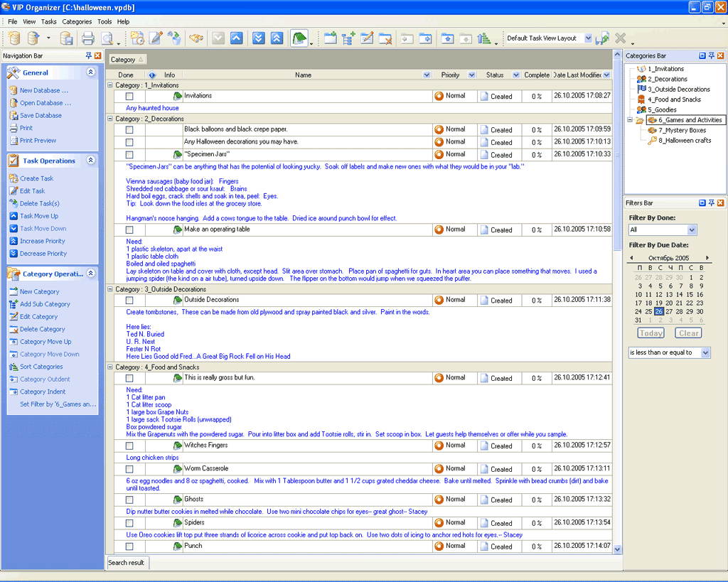Click the Increase Priority icon in the sidebar
This screenshot has width=728, height=582.
(x=14, y=241)
